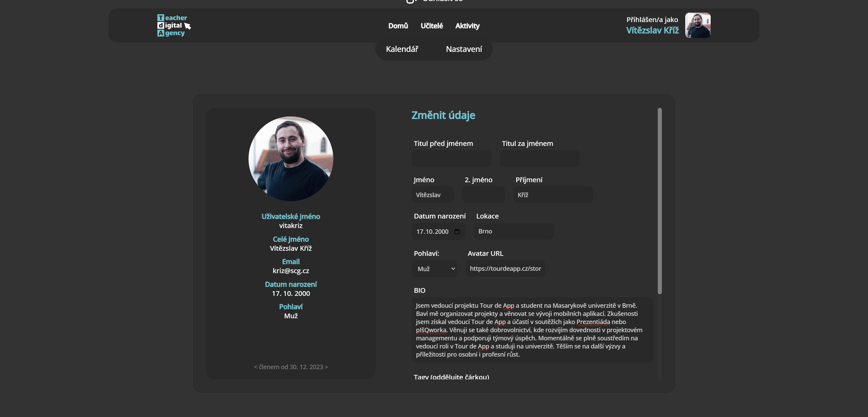Click the large circular profile photo
The height and width of the screenshot is (417, 868).
291,158
